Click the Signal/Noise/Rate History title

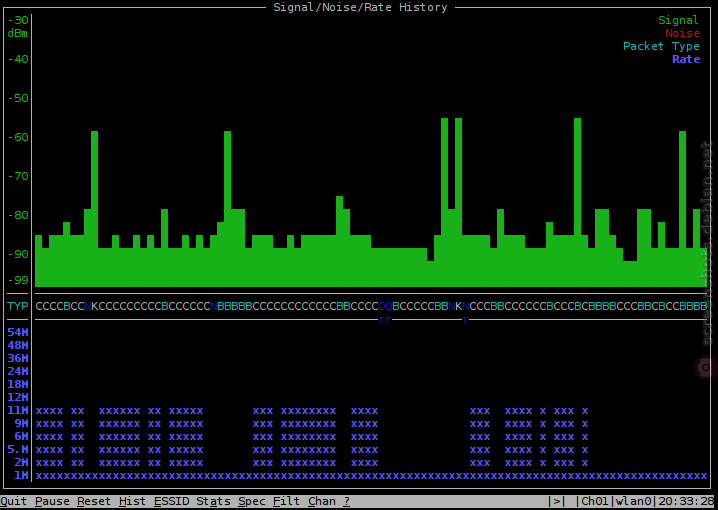360,7
